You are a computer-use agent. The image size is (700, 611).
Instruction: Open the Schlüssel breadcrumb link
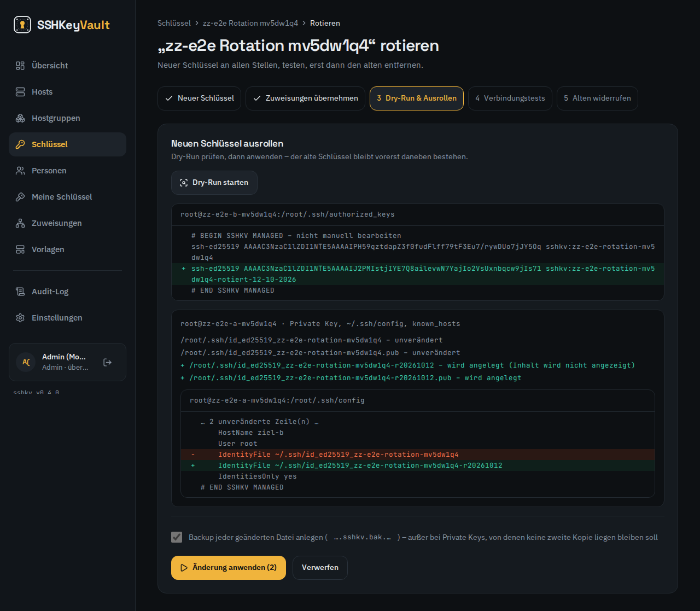174,23
